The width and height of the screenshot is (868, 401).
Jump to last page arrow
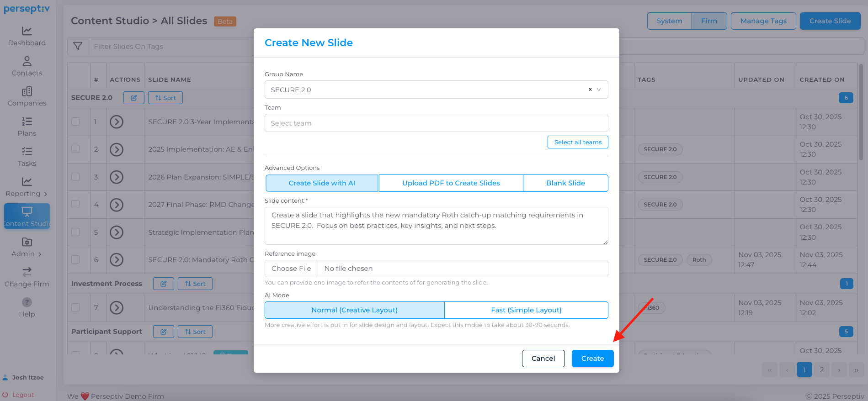[x=856, y=370]
